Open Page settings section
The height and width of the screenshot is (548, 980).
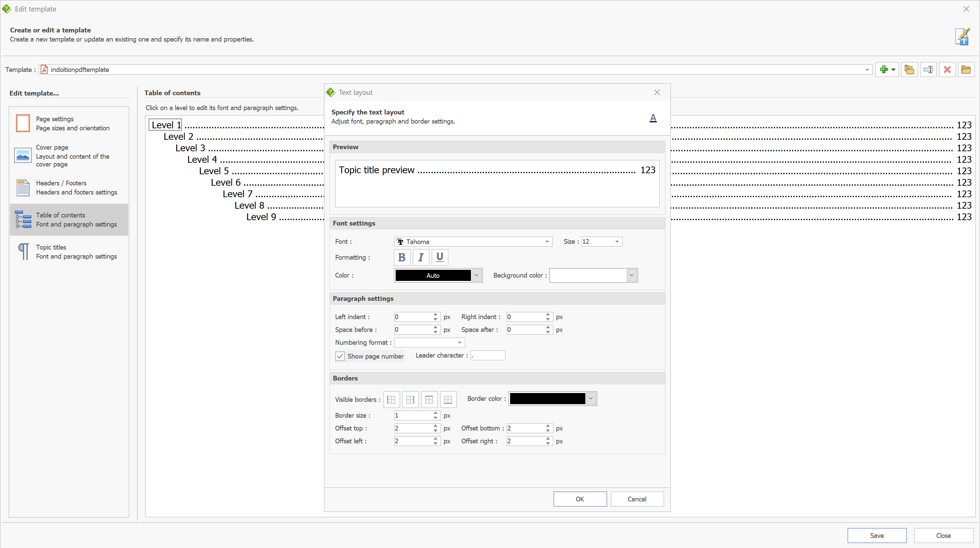[69, 124]
